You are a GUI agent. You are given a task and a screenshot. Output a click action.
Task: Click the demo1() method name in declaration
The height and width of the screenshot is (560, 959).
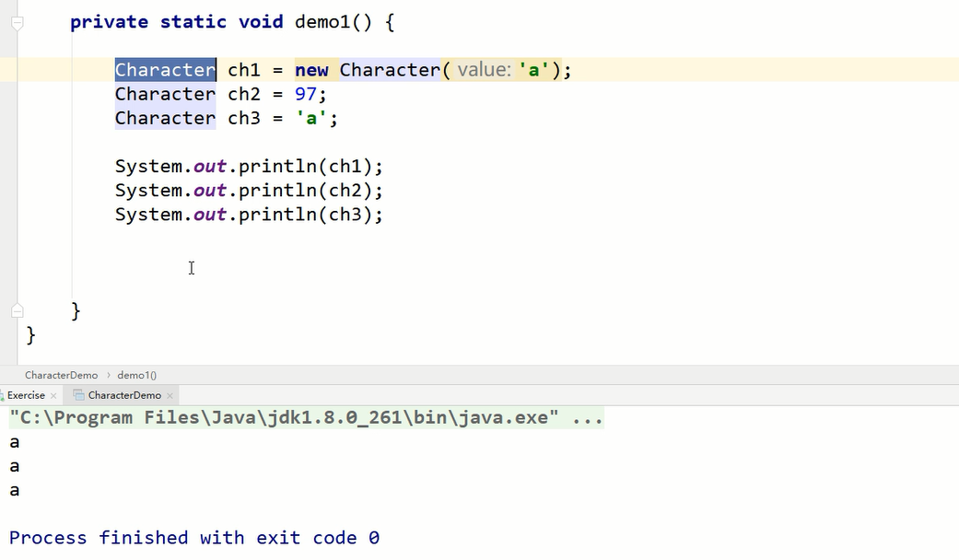coord(333,22)
